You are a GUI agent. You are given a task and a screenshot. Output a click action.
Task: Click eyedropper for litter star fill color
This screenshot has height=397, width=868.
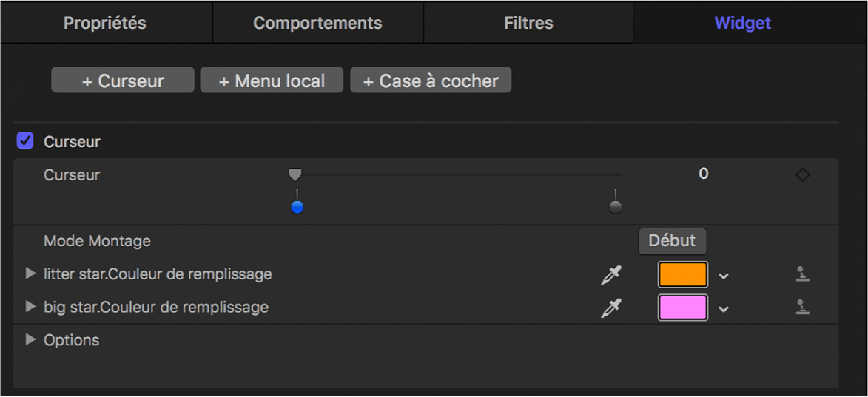(x=611, y=275)
